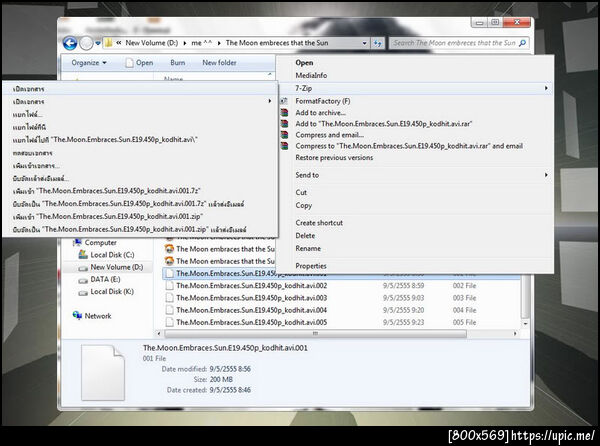Choose Rename in the context menu

pos(414,249)
